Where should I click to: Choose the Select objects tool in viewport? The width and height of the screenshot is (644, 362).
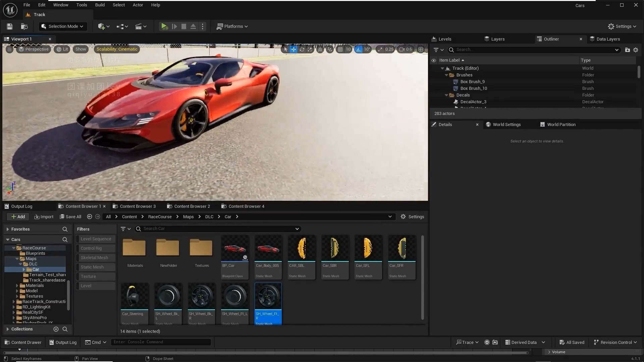pos(285,49)
